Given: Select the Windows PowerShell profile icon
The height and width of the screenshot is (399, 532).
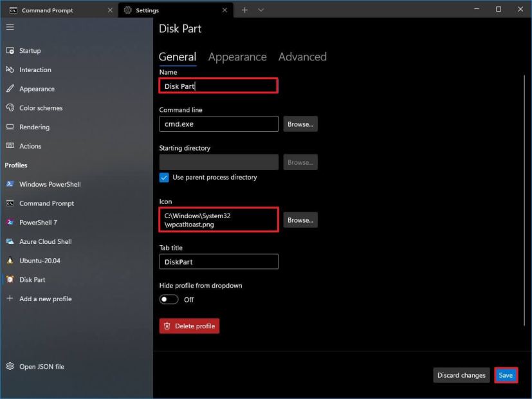Looking at the screenshot, I should coord(10,184).
